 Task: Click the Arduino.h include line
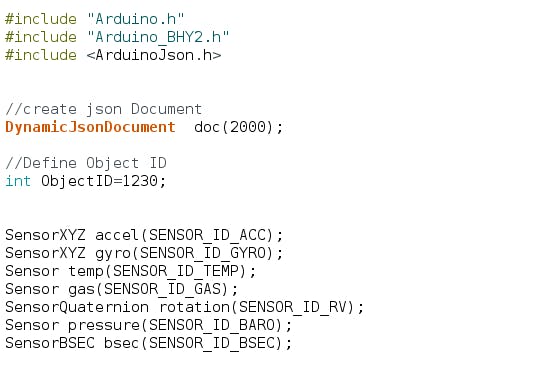[x=95, y=19]
